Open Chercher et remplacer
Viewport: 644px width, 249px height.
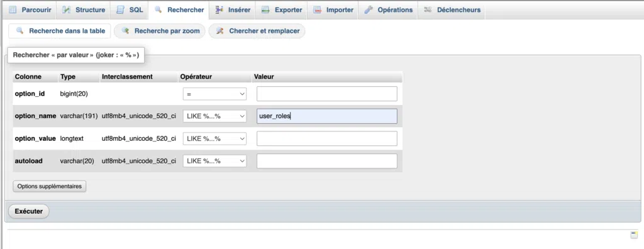pos(257,31)
